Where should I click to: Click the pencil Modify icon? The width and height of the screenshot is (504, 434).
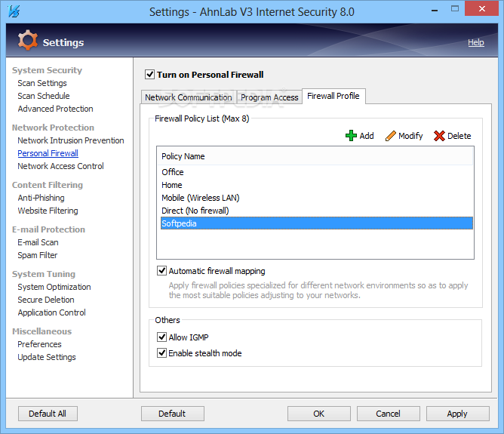pyautogui.click(x=390, y=136)
